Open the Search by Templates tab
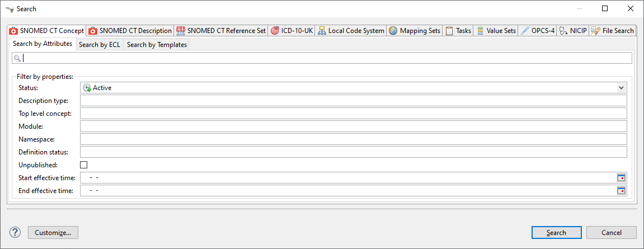 157,45
